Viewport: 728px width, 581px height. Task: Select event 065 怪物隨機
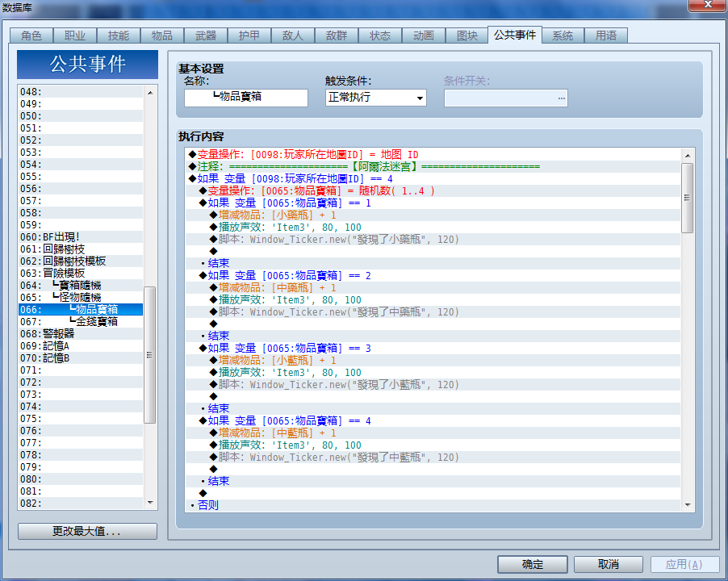coord(81,298)
